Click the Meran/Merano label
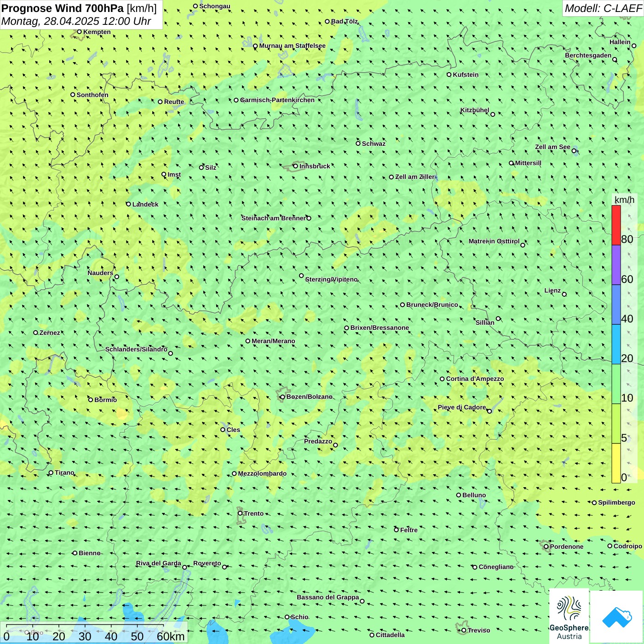Image resolution: width=644 pixels, height=644 pixels. tap(273, 341)
